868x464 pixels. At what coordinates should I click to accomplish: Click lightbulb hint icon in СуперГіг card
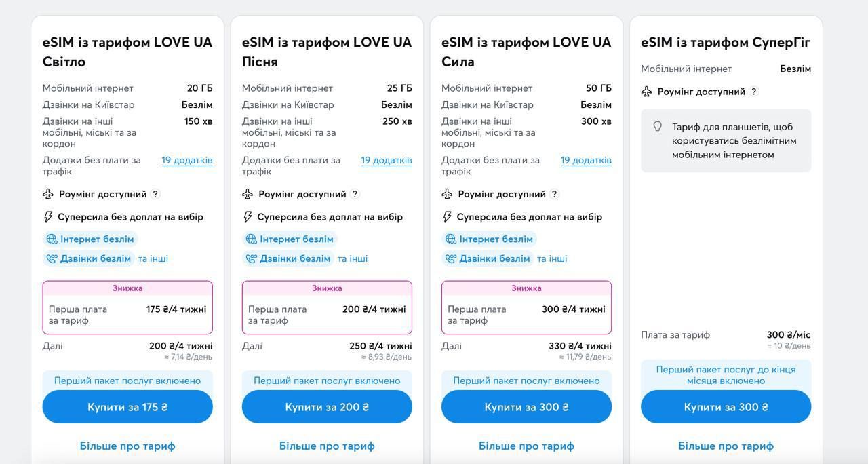[x=657, y=127]
